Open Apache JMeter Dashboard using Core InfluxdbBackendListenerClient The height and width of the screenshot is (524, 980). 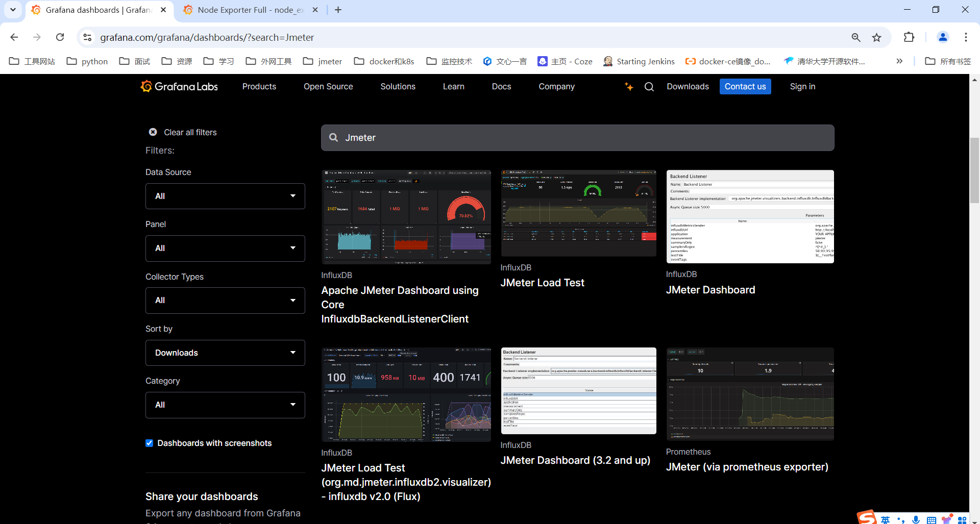[400, 305]
